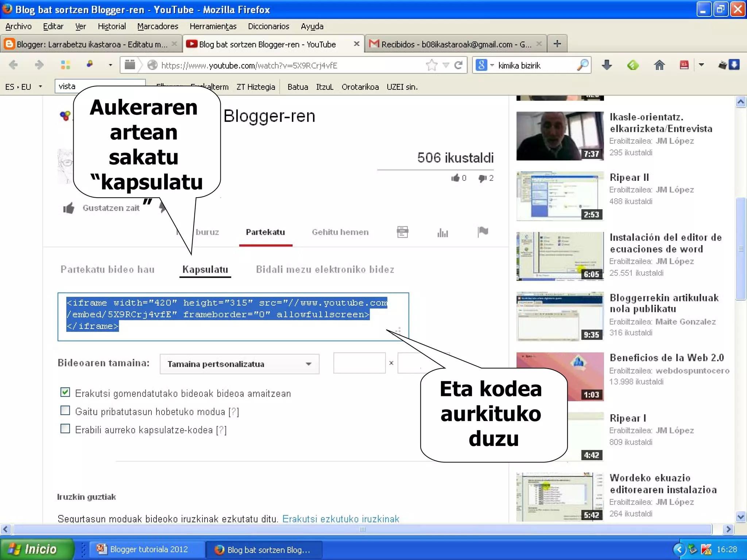The image size is (747, 560).
Task: Switch to Kapsulatu sub-tab
Action: (205, 269)
